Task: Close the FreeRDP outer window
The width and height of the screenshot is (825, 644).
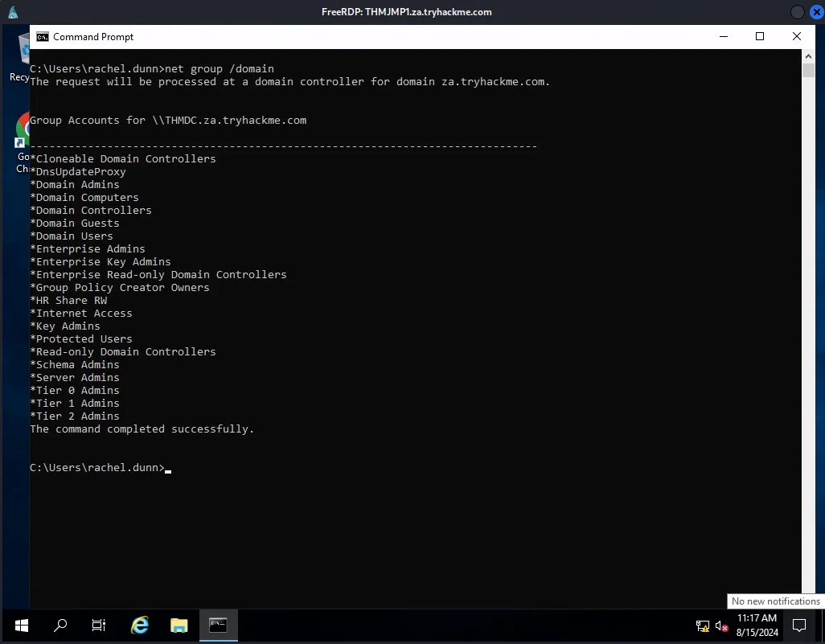Action: [x=816, y=12]
